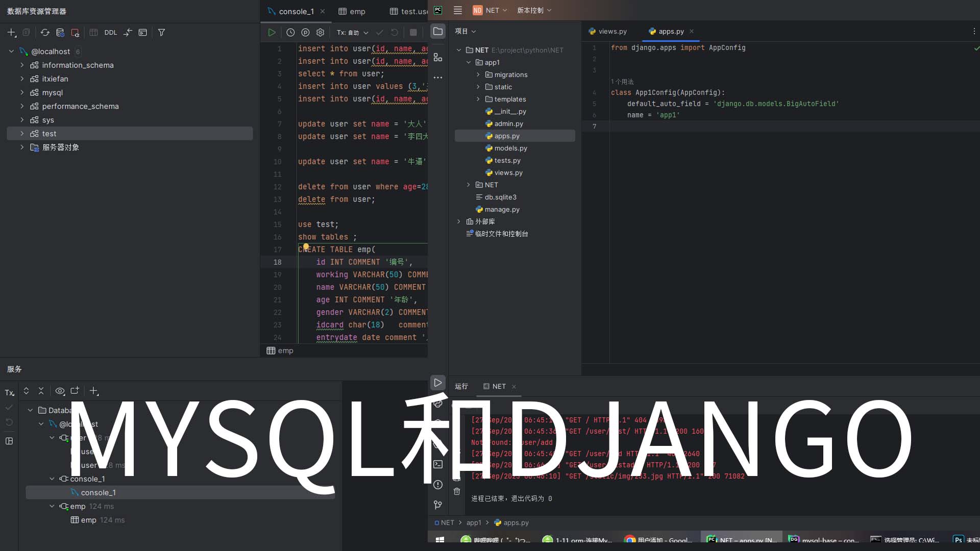Open the Tx auto transaction mode dropdown
Viewport: 980px width, 551px height.
coord(352,33)
